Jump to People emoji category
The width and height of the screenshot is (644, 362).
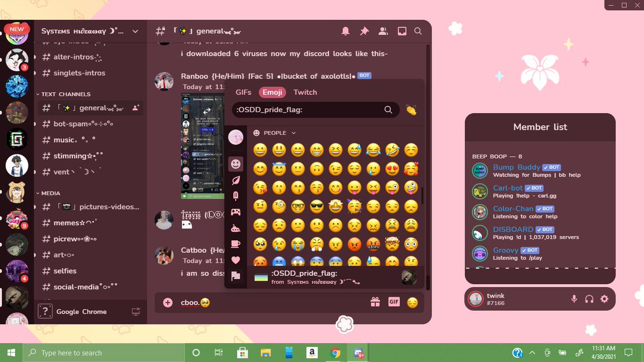236,164
